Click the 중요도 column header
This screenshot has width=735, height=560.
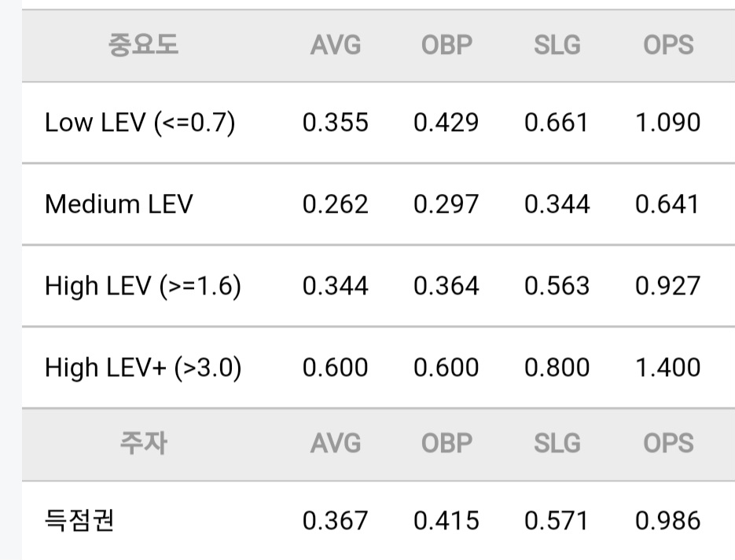pos(143,45)
